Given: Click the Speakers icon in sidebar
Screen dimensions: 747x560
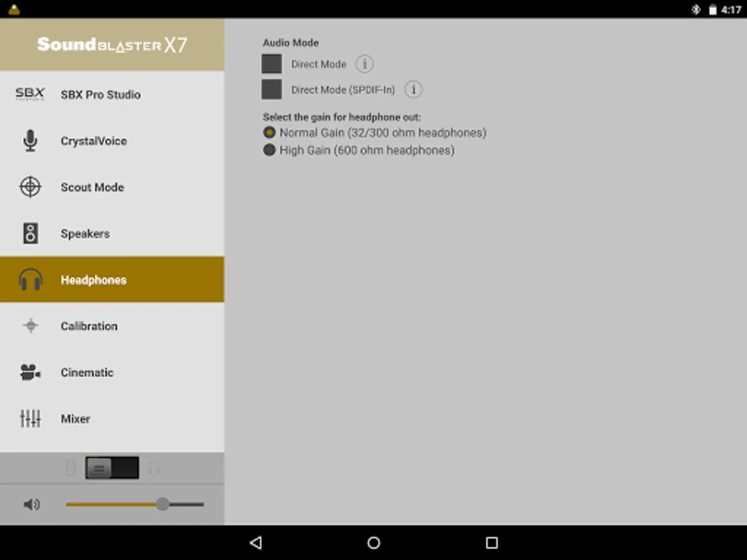Looking at the screenshot, I should point(30,233).
